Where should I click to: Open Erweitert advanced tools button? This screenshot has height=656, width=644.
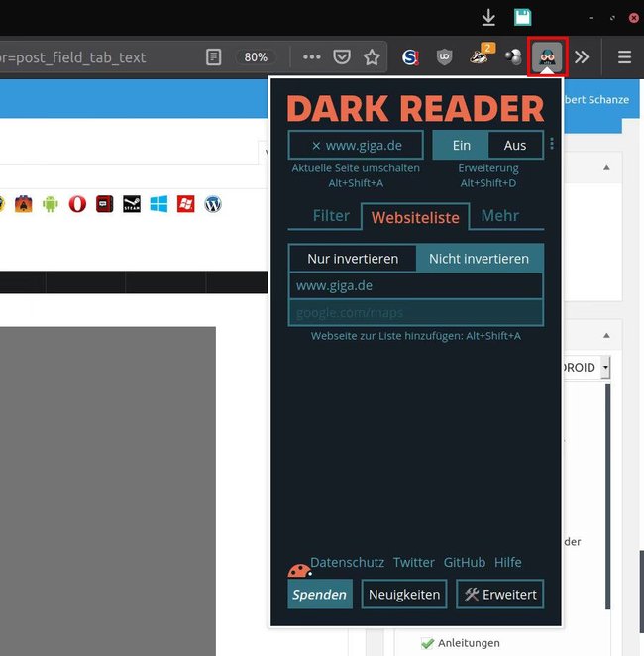[500, 595]
